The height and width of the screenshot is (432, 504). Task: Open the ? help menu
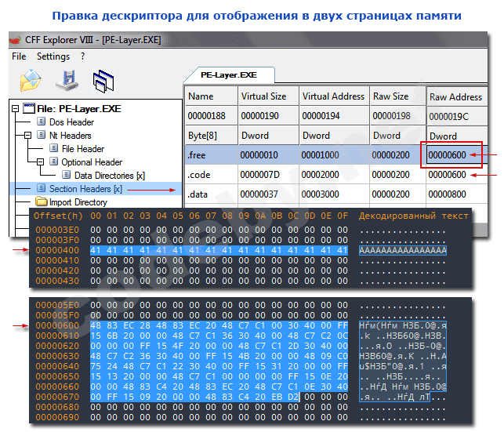tap(83, 56)
